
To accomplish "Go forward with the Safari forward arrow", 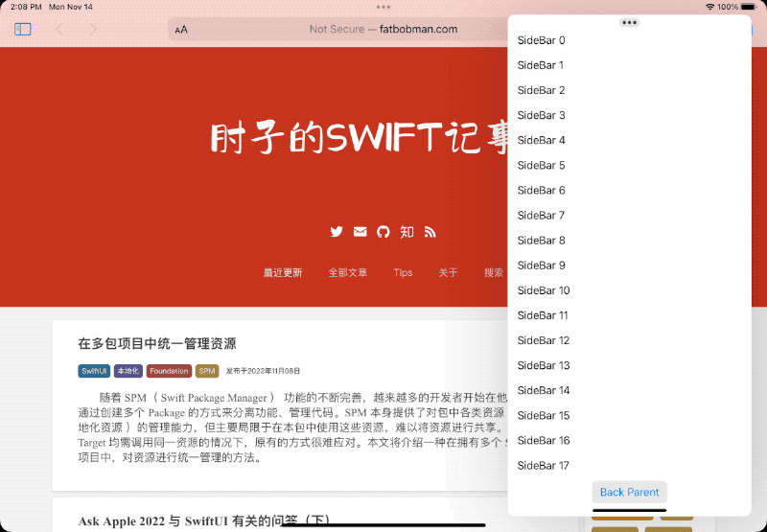I will point(93,30).
